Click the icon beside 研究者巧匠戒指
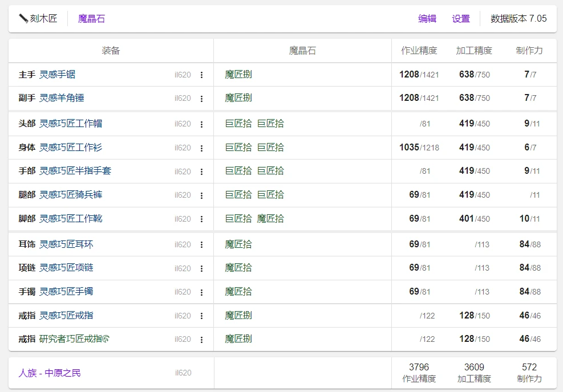 [106, 339]
